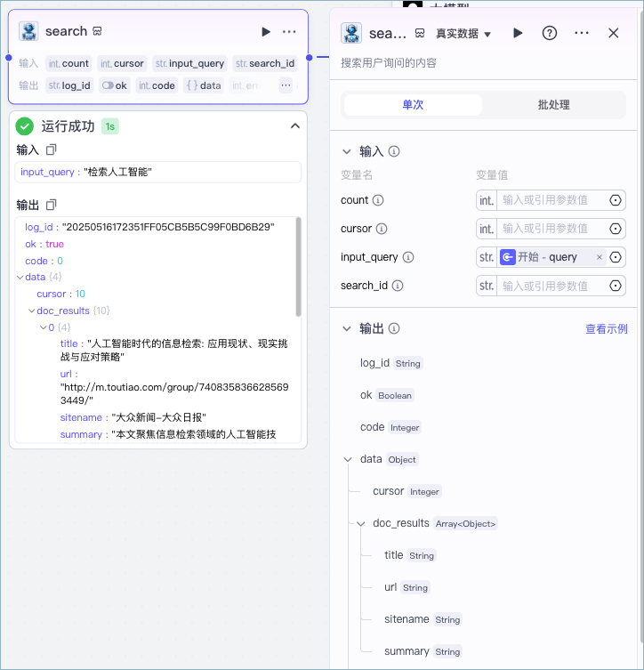This screenshot has height=670, width=644.
Task: Click the count value input field
Action: click(x=551, y=200)
